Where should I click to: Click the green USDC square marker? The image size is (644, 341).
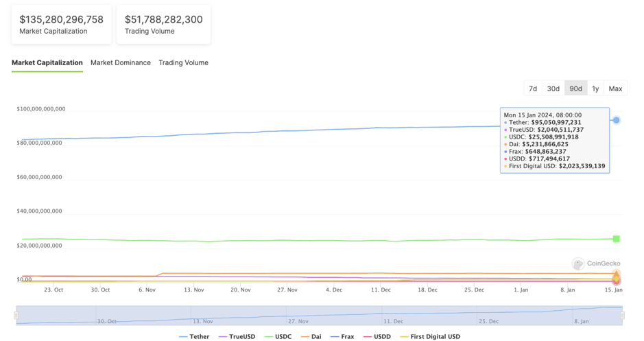click(616, 239)
